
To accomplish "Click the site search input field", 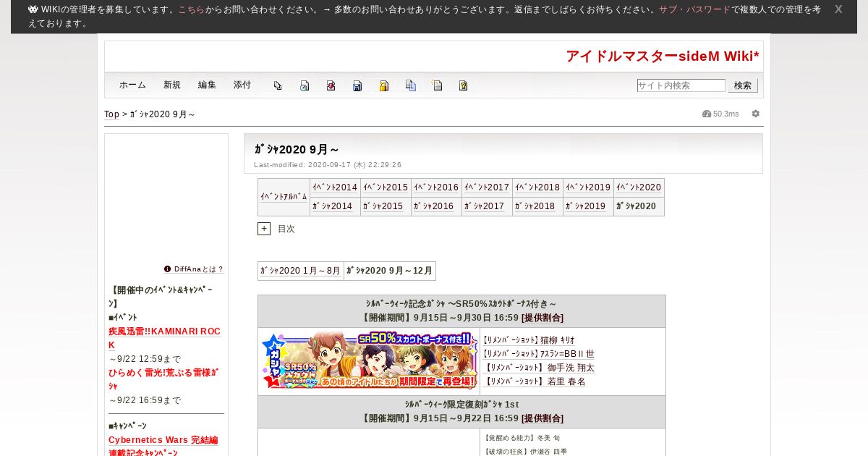I will pos(681,85).
